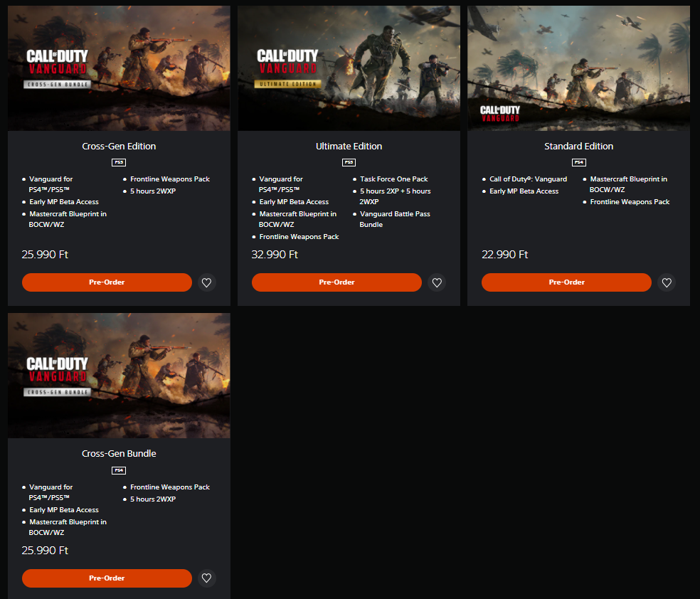Open the Cross-Gen Bundle cover image
This screenshot has width=700, height=599.
[x=119, y=376]
